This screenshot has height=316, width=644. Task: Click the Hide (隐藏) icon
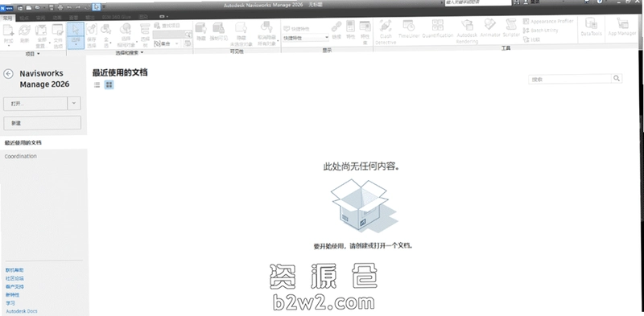[200, 28]
